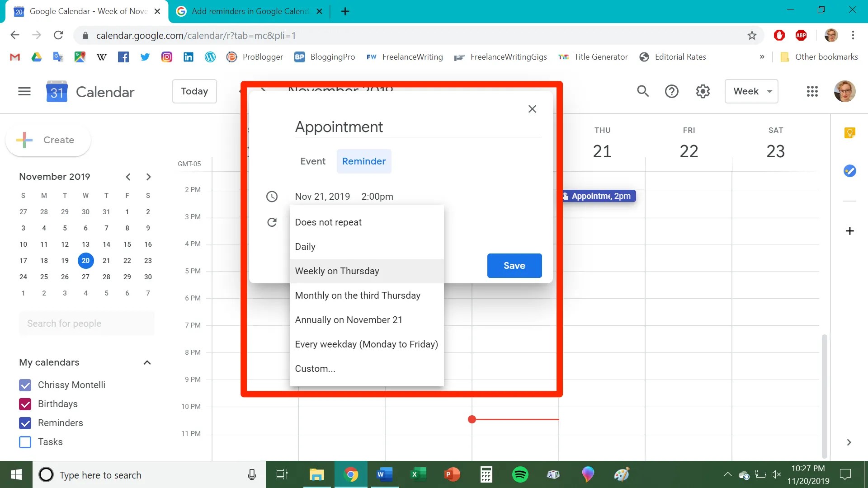Uncheck the Reminders calendar checkbox

(25, 423)
